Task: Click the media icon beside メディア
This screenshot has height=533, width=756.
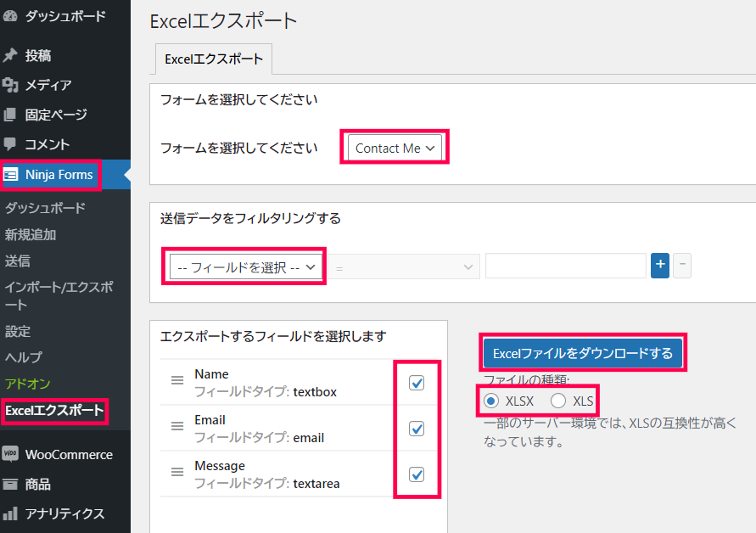Action: (9, 86)
